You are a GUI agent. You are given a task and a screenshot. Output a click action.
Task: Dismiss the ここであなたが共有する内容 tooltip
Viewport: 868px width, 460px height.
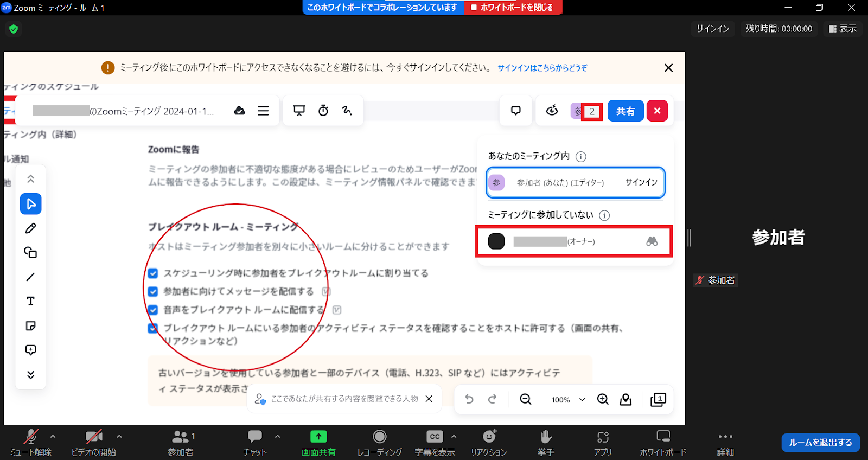[429, 399]
